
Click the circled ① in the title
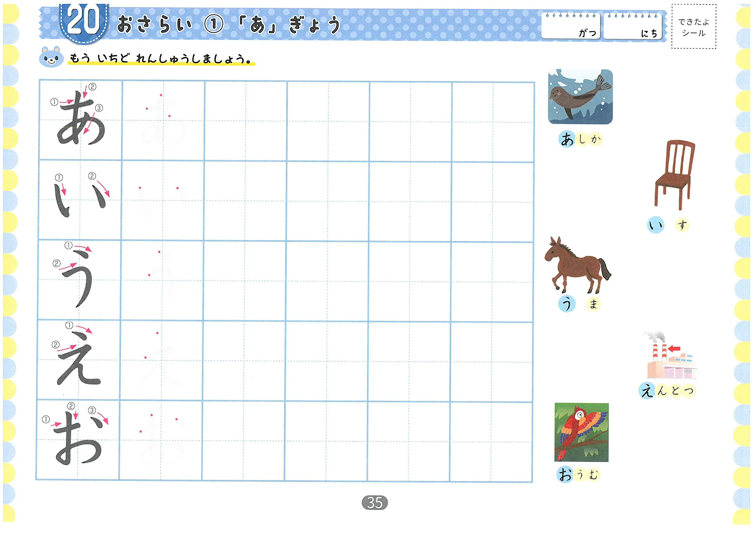coord(214,24)
